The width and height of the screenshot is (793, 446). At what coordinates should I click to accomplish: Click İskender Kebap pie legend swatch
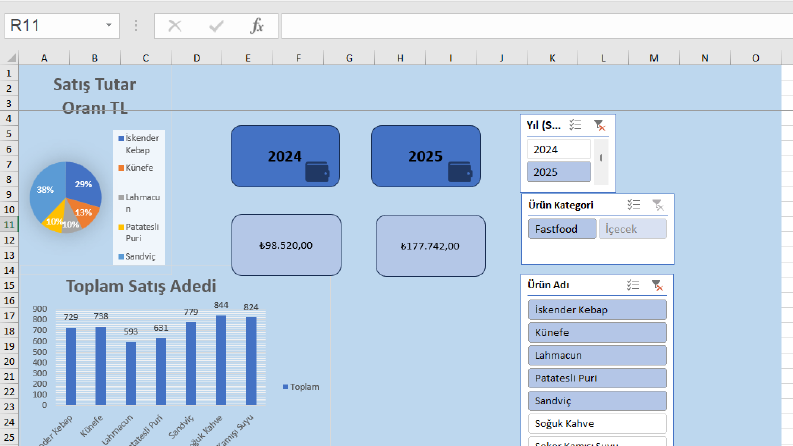[x=121, y=138]
